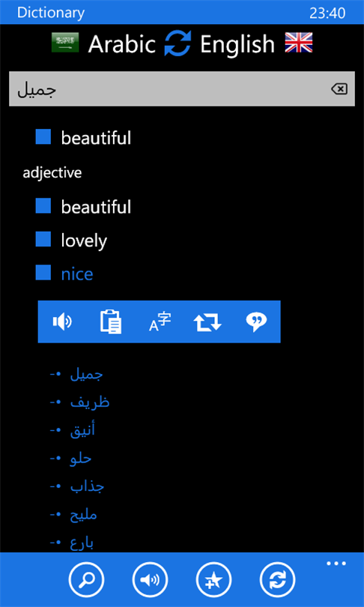Swap Arabic and English languages in header
This screenshot has width=364, height=607.
(x=178, y=43)
